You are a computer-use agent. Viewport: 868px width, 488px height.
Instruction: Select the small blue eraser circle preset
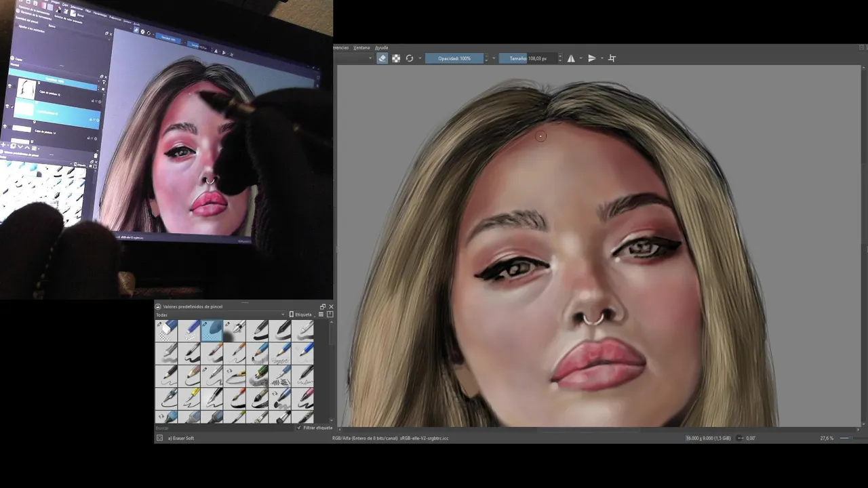coord(189,330)
